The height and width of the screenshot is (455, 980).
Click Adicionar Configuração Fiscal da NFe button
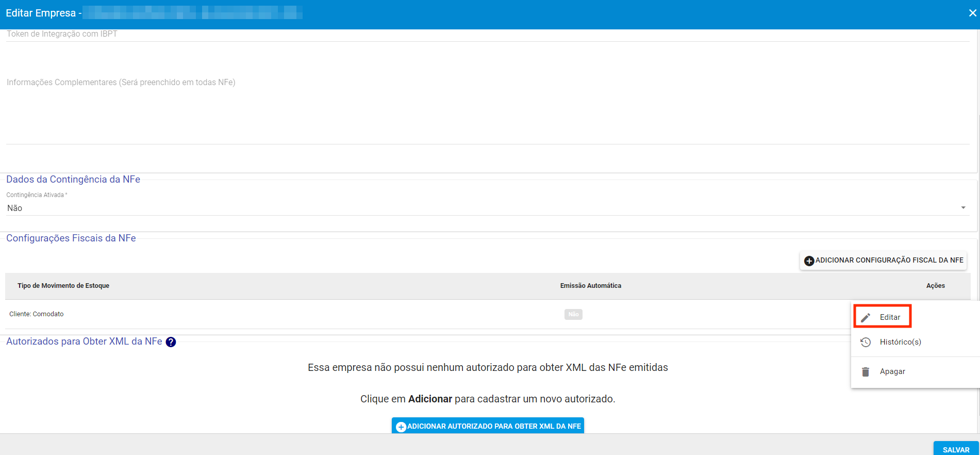click(883, 261)
